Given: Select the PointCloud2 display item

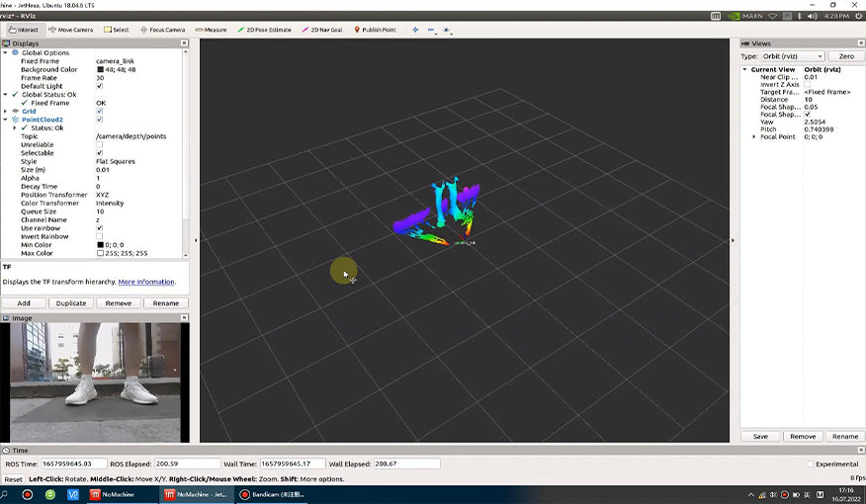Looking at the screenshot, I should 43,120.
